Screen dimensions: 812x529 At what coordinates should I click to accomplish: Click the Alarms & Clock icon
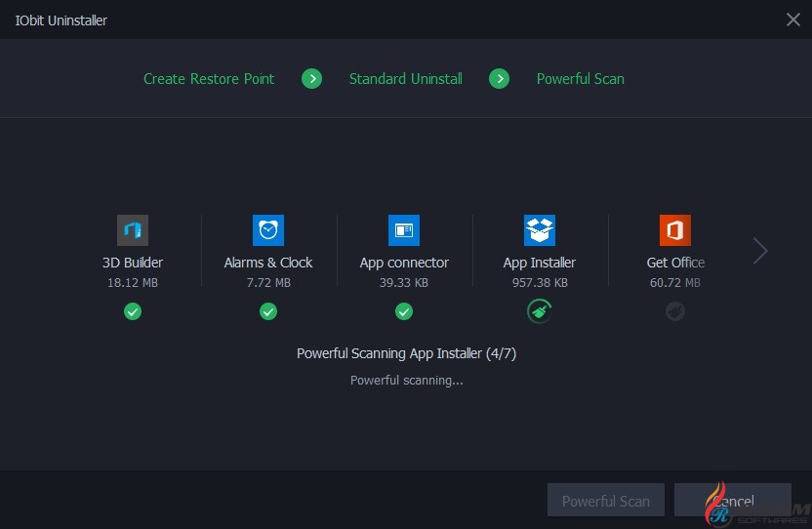coord(268,230)
